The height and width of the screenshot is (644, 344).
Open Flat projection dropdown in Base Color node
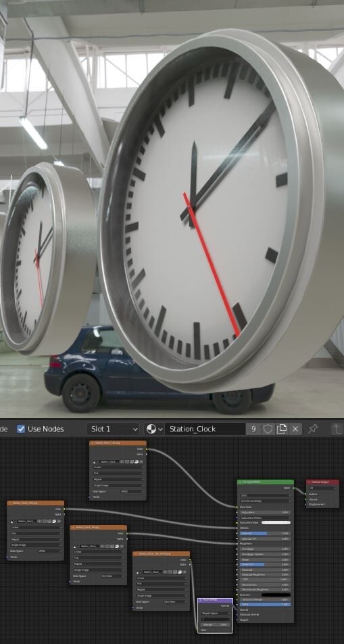pos(118,473)
